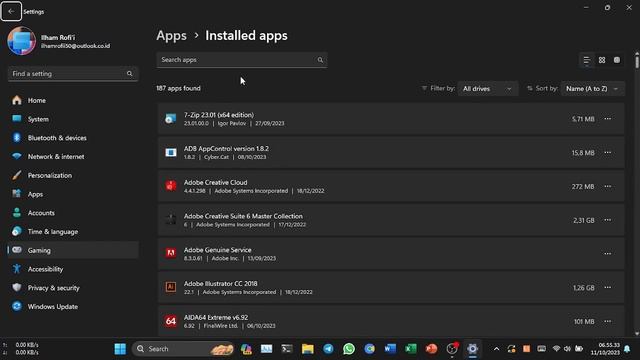
Task: Click the 7-Zip app icon
Action: tap(171, 119)
